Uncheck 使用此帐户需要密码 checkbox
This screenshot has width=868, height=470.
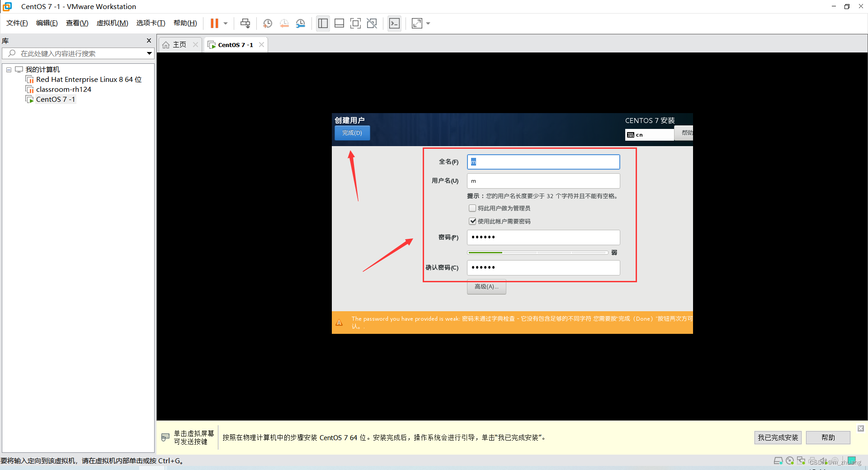coord(472,221)
